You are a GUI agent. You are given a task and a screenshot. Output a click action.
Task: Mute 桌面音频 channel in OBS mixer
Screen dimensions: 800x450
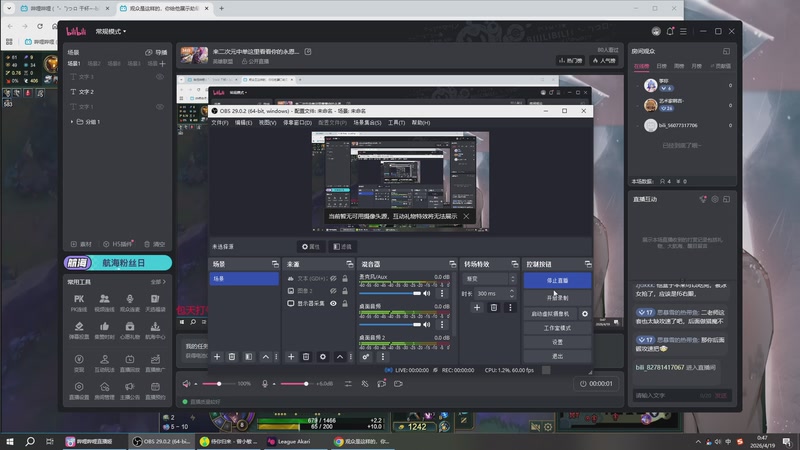pyautogui.click(x=427, y=324)
